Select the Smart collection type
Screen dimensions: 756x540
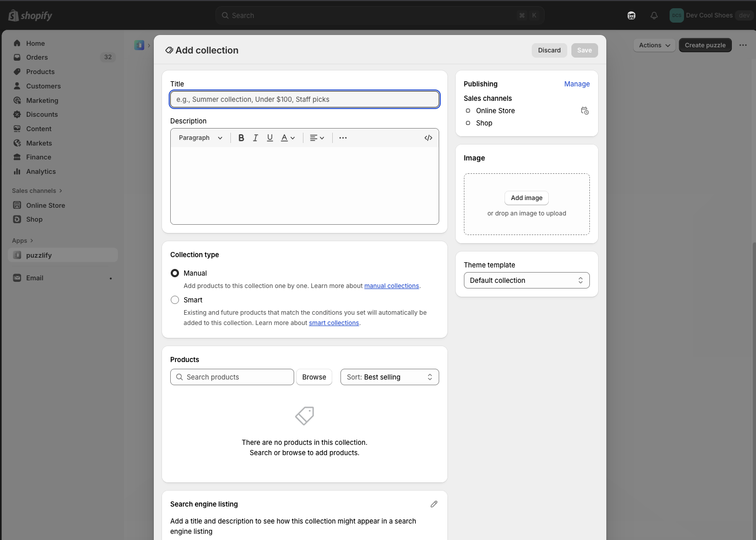point(175,300)
